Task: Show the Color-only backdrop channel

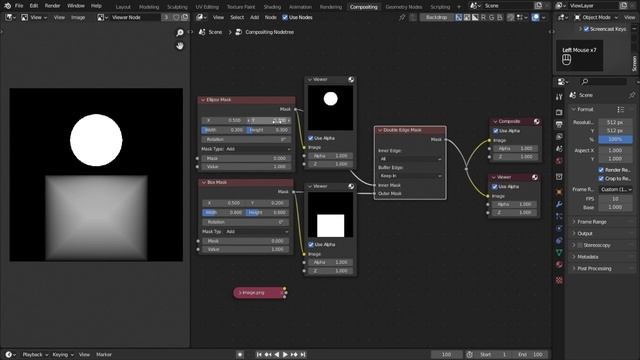Action: (x=467, y=18)
